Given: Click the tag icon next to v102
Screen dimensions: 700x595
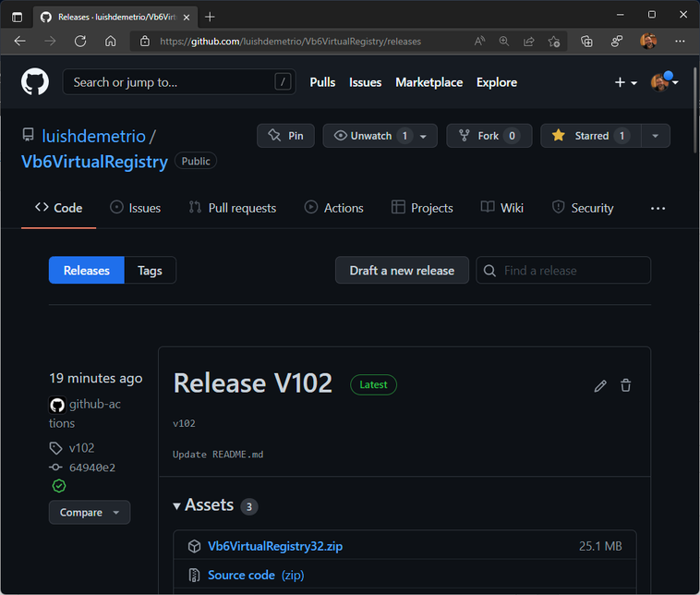Looking at the screenshot, I should 55,447.
